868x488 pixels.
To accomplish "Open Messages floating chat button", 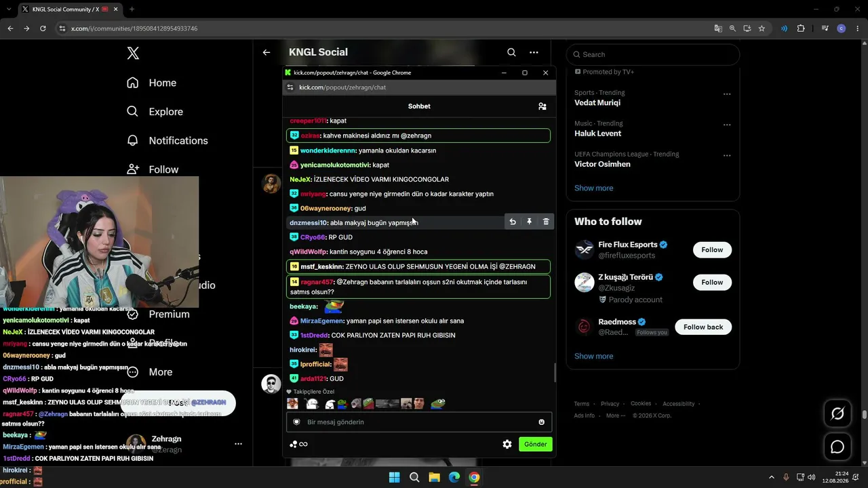I will pyautogui.click(x=837, y=447).
